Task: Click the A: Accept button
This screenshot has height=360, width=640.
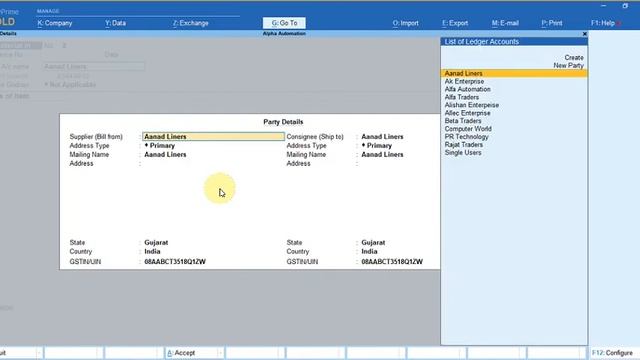Action: [x=193, y=353]
